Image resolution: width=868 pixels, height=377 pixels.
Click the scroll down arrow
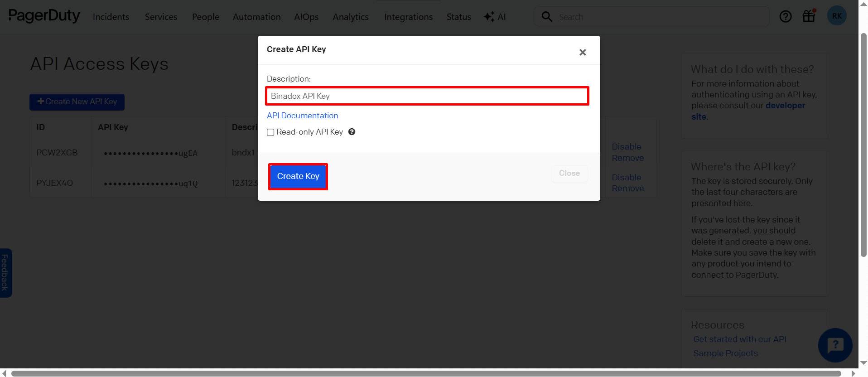click(x=863, y=363)
